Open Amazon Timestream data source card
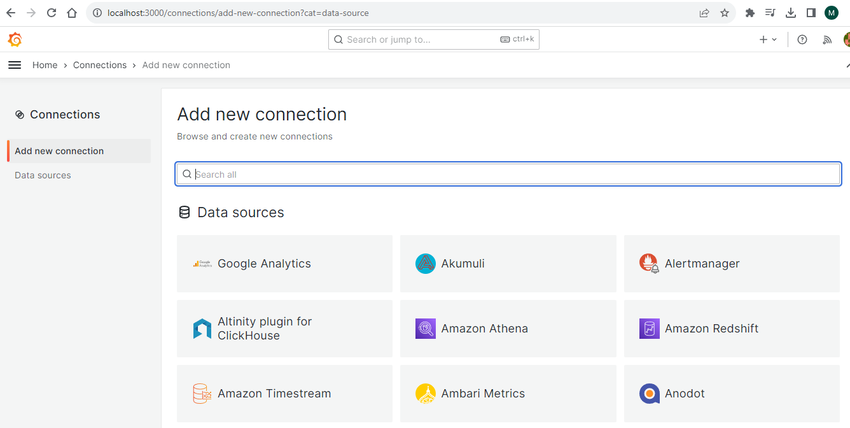This screenshot has width=850, height=428. [x=285, y=394]
